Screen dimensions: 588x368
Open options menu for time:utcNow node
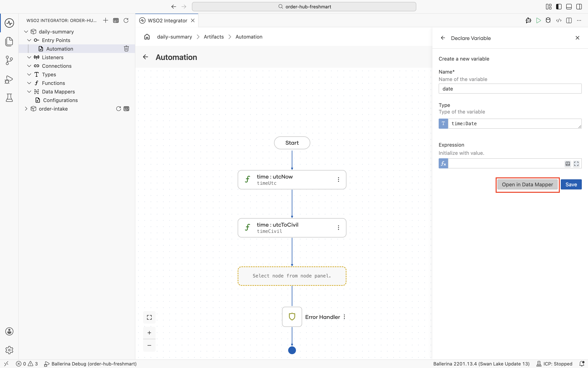(339, 180)
